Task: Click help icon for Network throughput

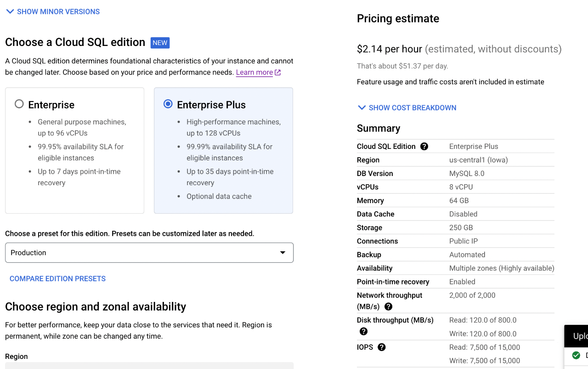Action: [x=388, y=307]
